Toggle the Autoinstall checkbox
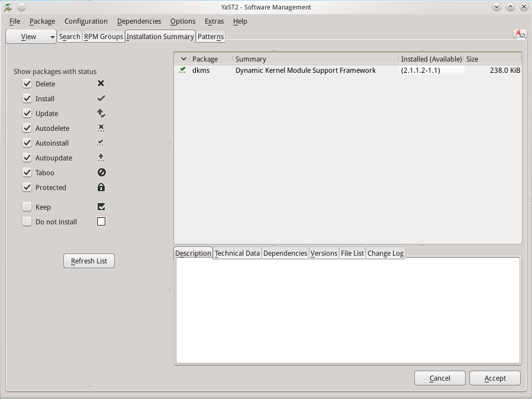 27,143
